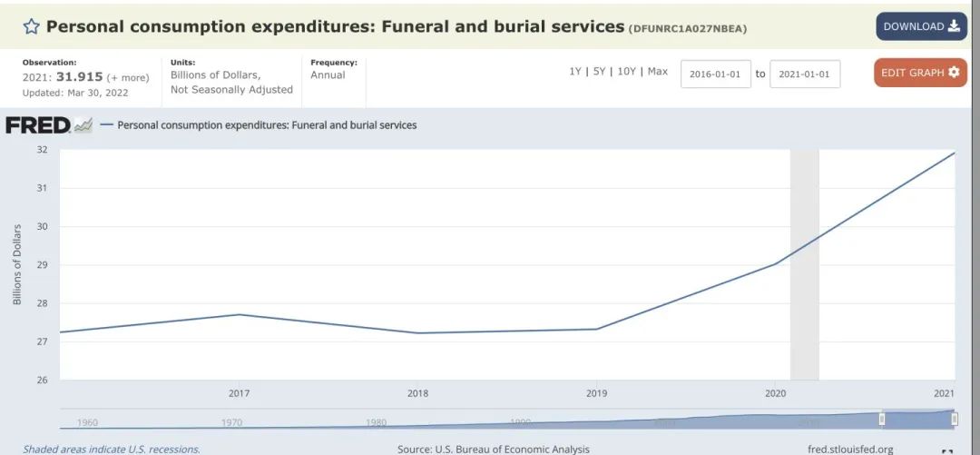This screenshot has width=980, height=455.
Task: Click the right range slider handle
Action: tap(954, 419)
